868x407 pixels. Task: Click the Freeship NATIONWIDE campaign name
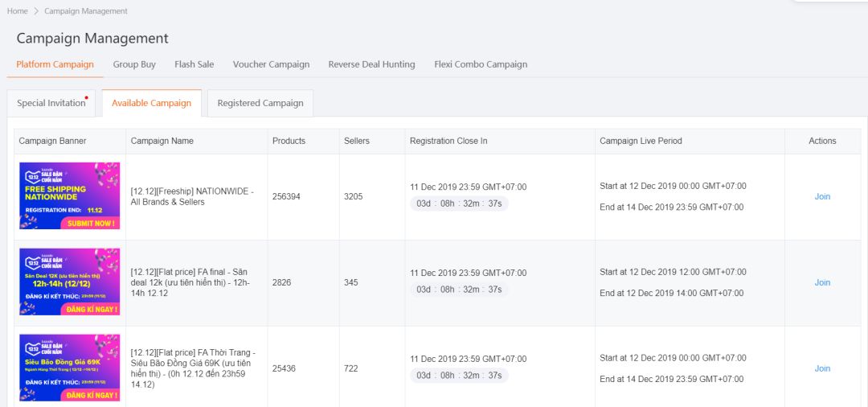click(192, 196)
